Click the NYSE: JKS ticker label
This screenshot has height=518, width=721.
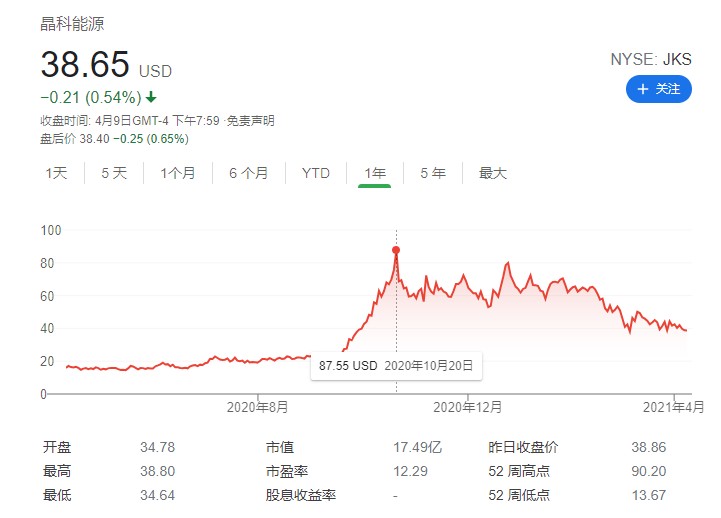(x=651, y=59)
